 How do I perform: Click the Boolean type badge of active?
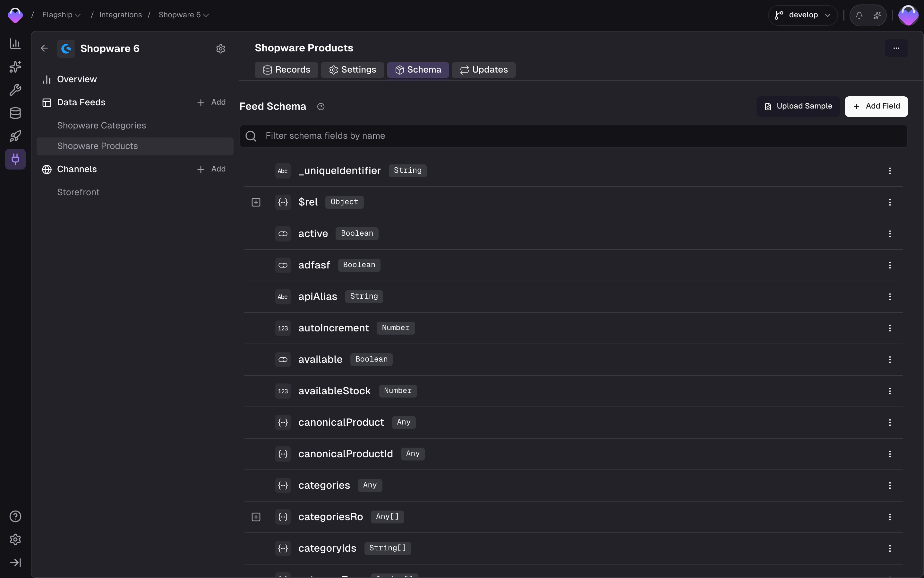point(357,233)
